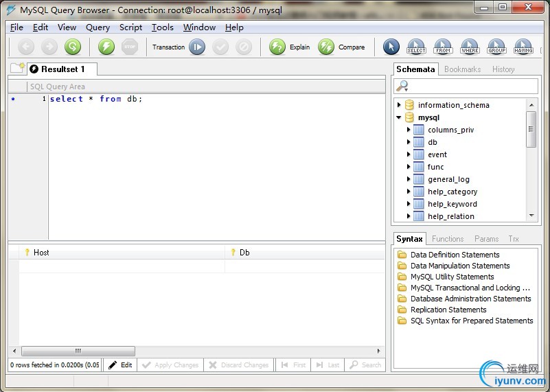550x392 pixels.
Task: Click the schemata search magnifier icon
Action: [x=402, y=86]
